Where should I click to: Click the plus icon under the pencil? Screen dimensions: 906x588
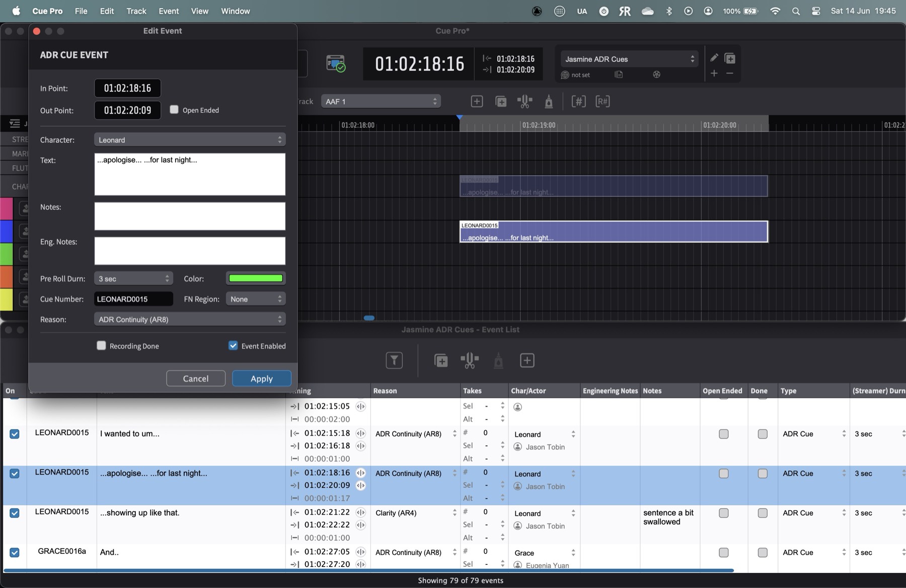pos(714,73)
